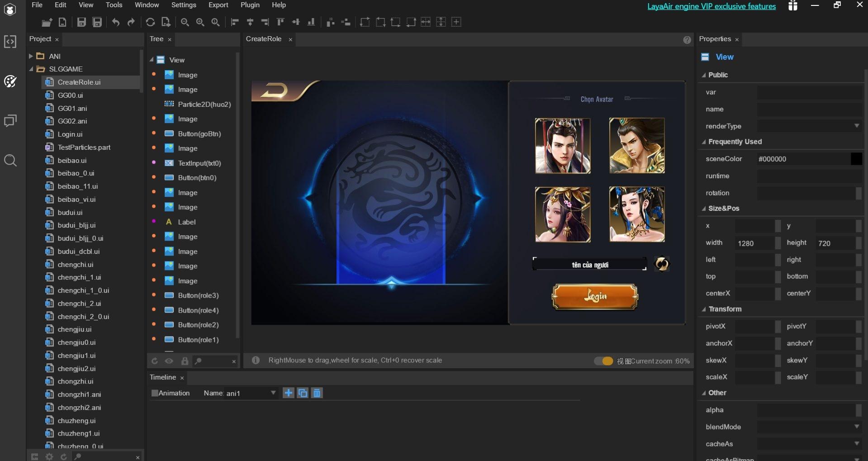Screen dimensions: 868x461
Task: Click the sceneColor black swatch
Action: [x=856, y=159]
